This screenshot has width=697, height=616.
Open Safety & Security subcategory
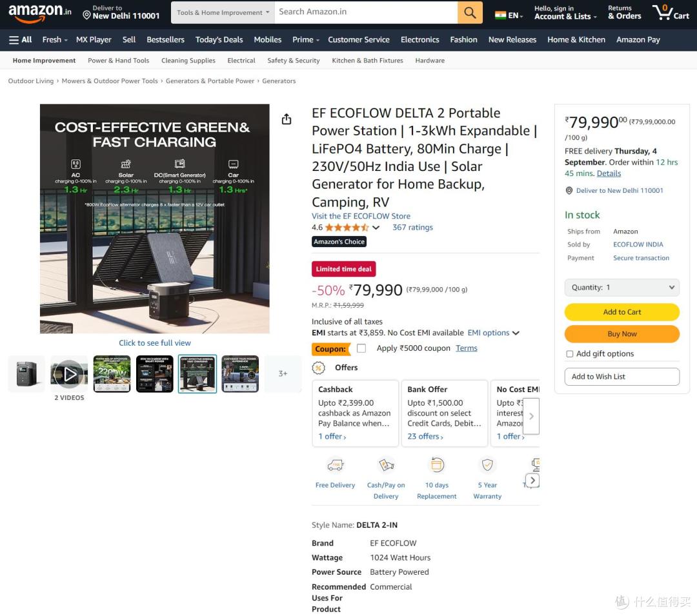tap(294, 61)
